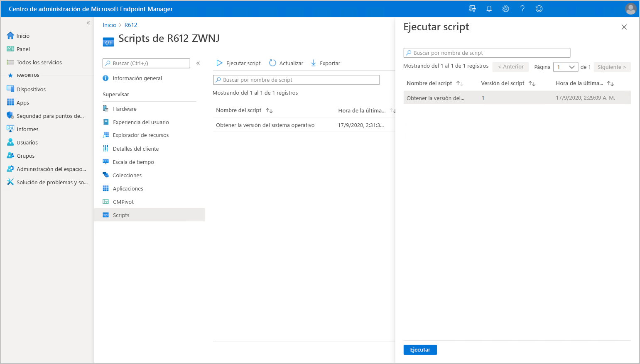Click the panel's Buscar por nombre de script field

(x=487, y=53)
